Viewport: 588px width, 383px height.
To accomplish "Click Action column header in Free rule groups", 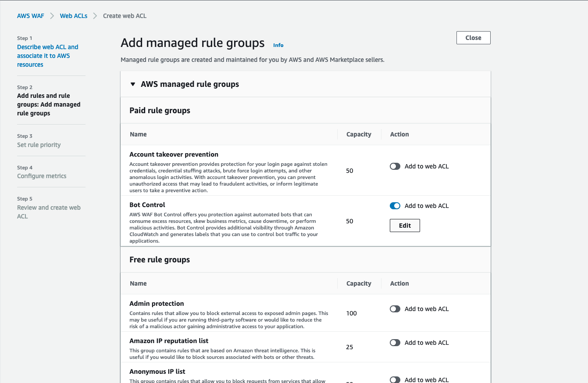I will [399, 283].
